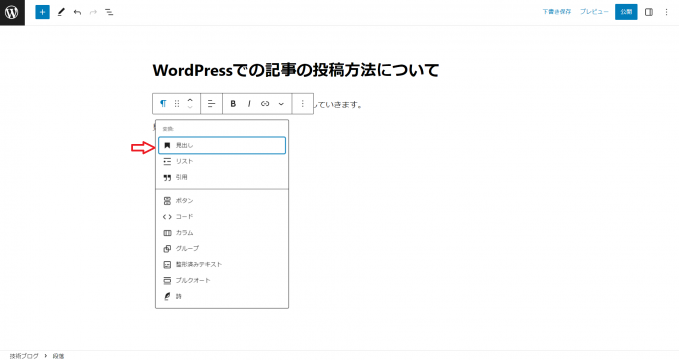679x360 pixels.
Task: Transform block to グループ group
Action: [x=222, y=248]
